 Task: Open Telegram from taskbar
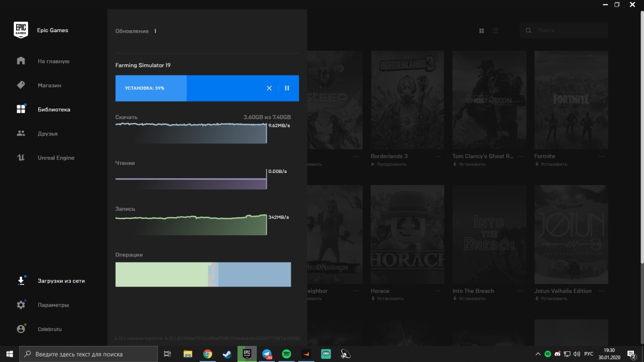[267, 354]
